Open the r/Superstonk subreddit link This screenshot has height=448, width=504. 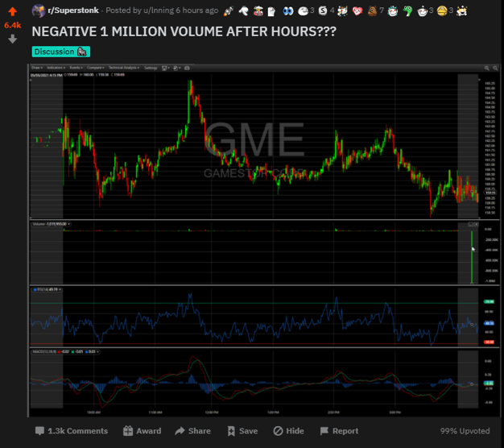73,10
